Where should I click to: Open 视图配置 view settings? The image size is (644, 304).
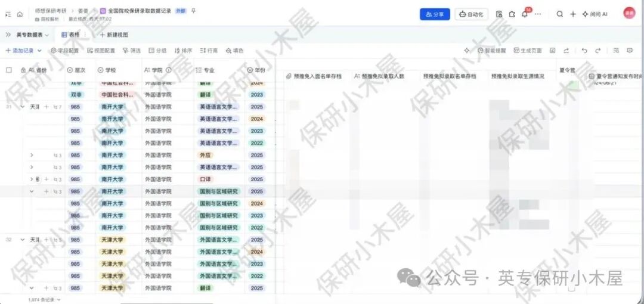(101, 51)
